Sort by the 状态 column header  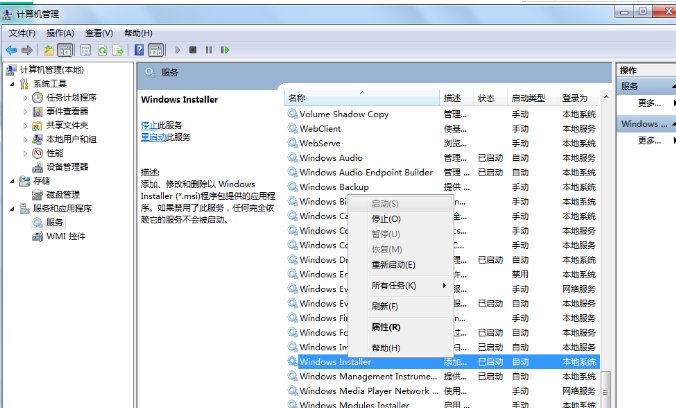(491, 98)
